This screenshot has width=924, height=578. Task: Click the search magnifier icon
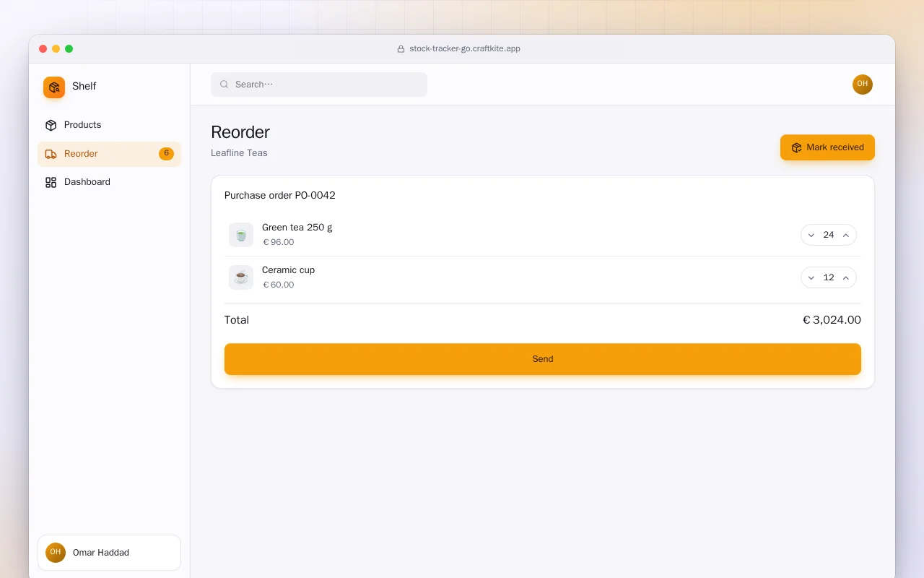(225, 85)
